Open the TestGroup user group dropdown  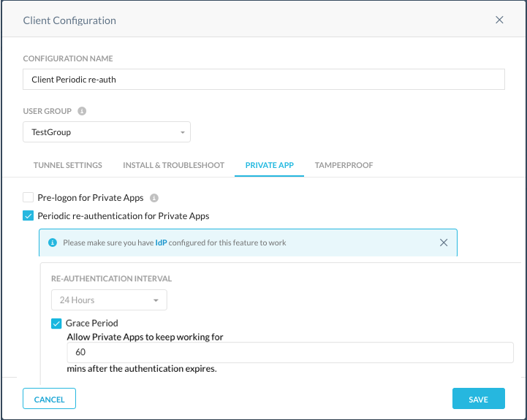point(107,132)
